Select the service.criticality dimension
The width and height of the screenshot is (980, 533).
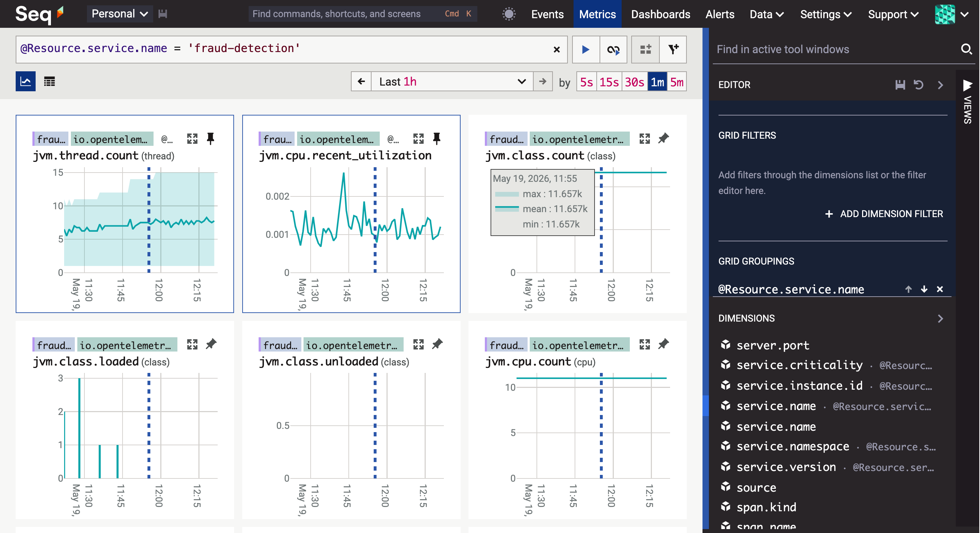pyautogui.click(x=800, y=365)
